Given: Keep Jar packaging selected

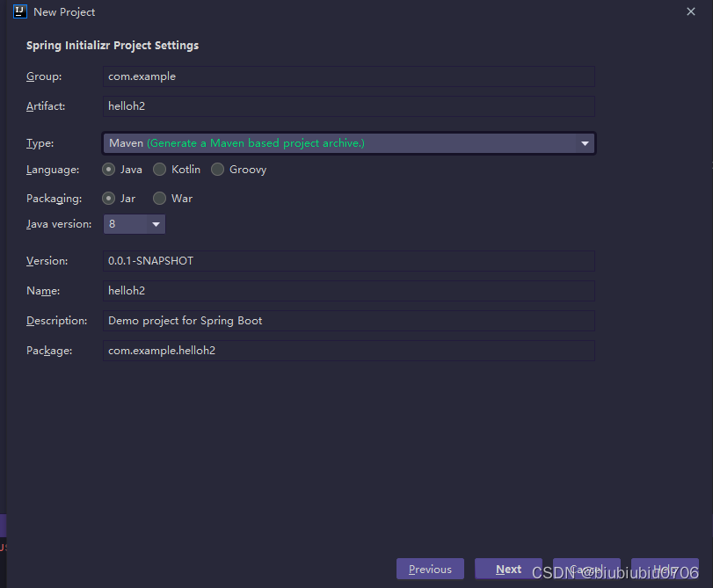Looking at the screenshot, I should point(107,199).
